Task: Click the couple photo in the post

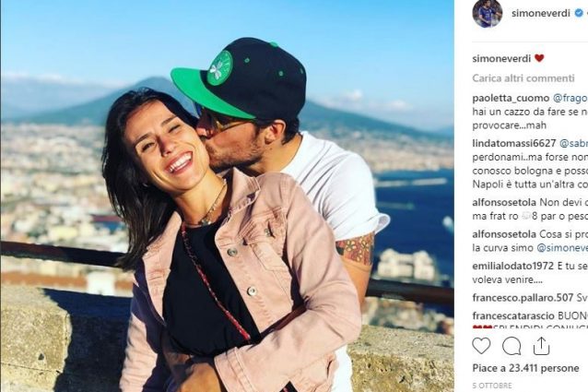Action: pos(228,196)
